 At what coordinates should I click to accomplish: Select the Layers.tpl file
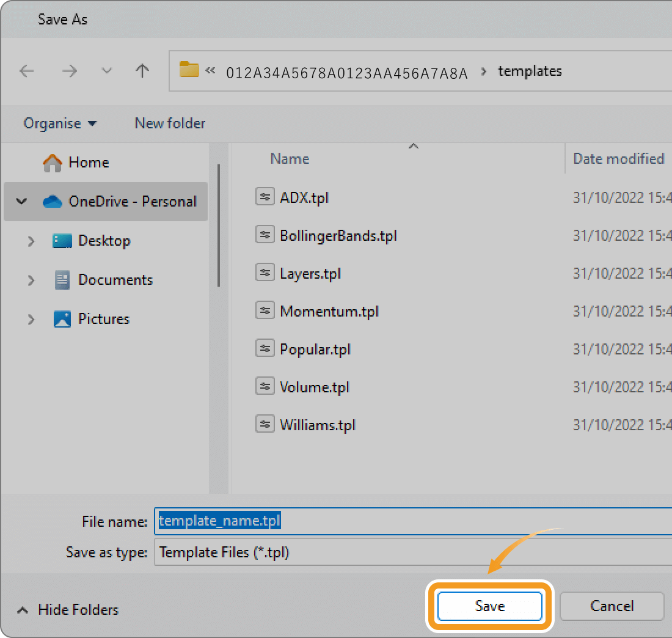pos(310,274)
